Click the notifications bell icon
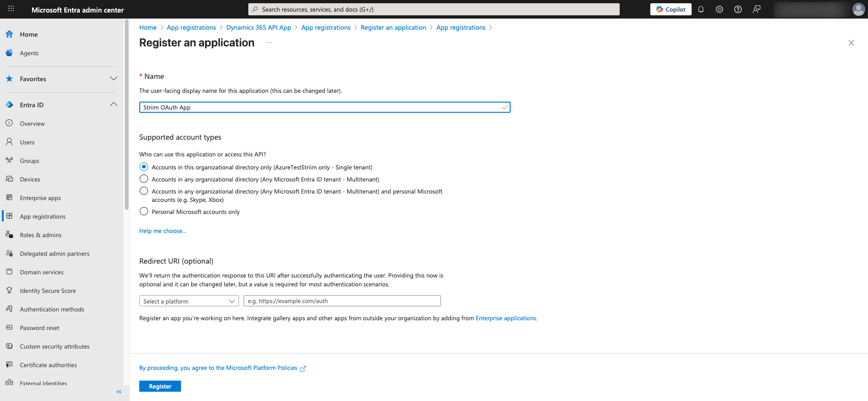 coord(701,9)
